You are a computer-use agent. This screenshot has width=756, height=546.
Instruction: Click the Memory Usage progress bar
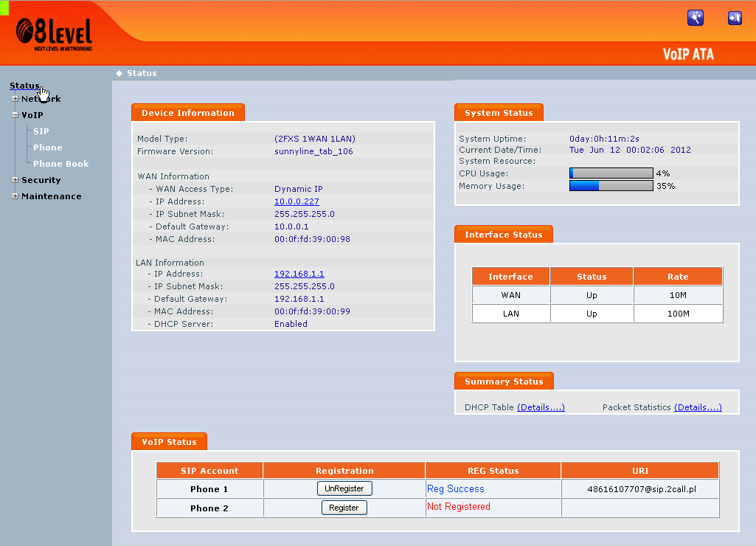[x=611, y=186]
